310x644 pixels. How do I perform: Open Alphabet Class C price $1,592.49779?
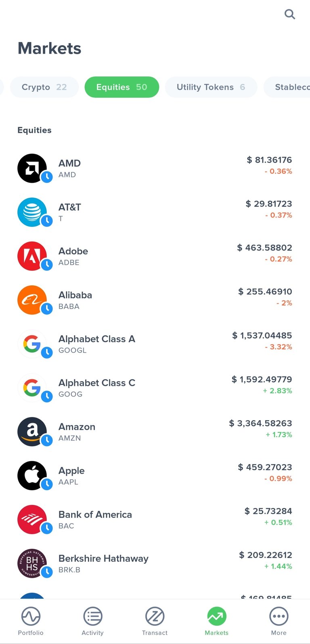coord(262,379)
